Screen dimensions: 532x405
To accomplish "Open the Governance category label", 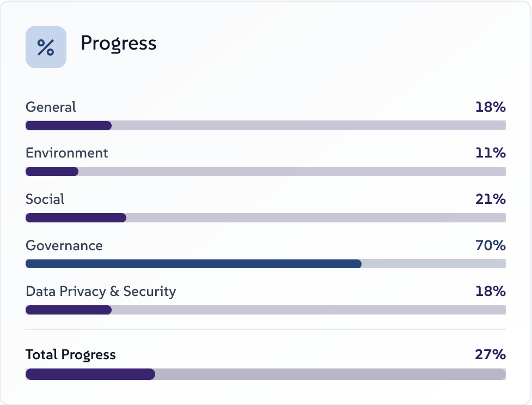I will pos(64,246).
